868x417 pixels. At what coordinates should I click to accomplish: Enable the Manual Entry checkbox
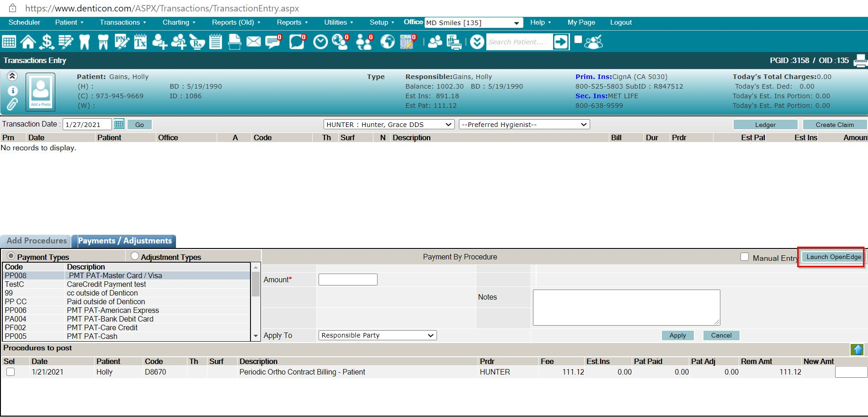tap(745, 257)
